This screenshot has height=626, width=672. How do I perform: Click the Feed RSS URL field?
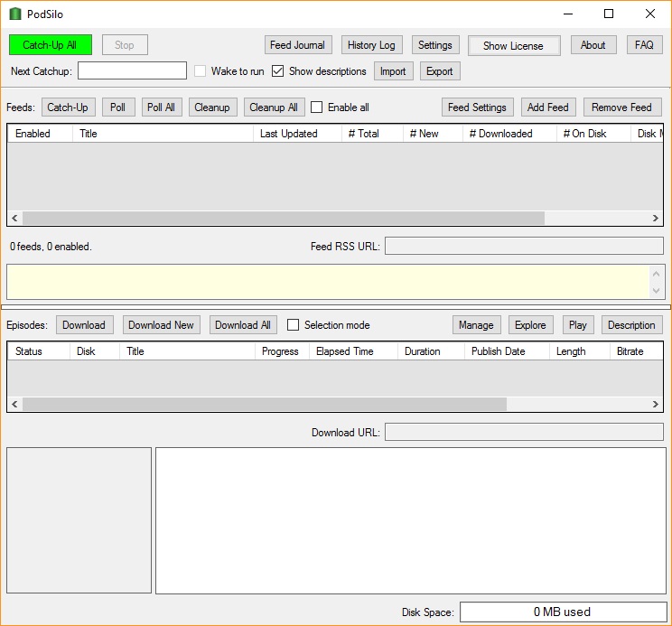click(524, 246)
